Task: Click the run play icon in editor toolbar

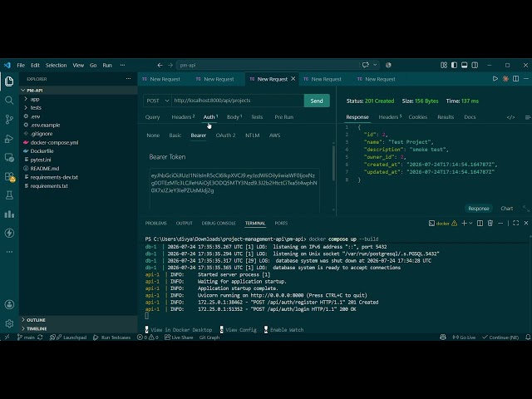Action: 495,79
